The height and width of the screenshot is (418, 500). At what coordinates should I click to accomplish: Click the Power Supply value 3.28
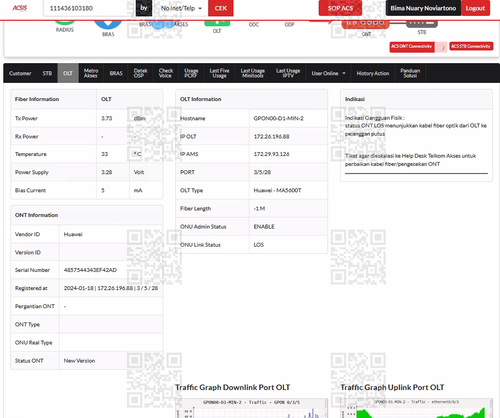tap(107, 172)
